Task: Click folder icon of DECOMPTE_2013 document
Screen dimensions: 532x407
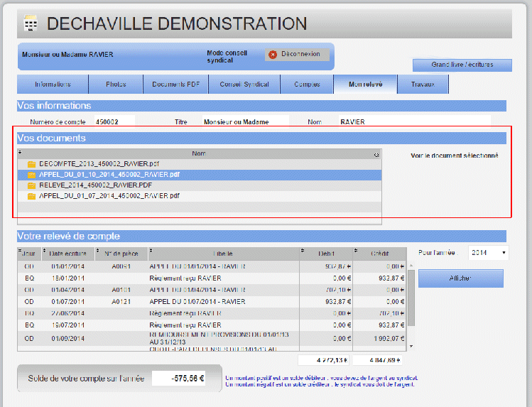Action: point(31,164)
